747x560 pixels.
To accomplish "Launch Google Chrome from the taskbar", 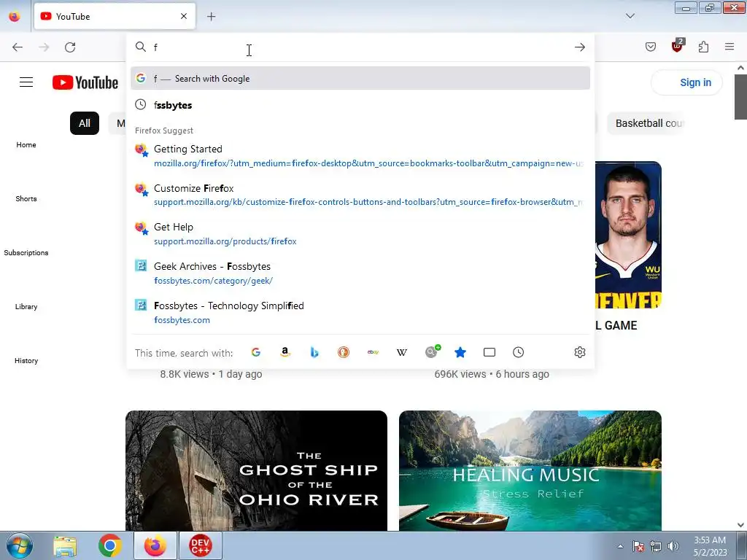I will (110, 545).
